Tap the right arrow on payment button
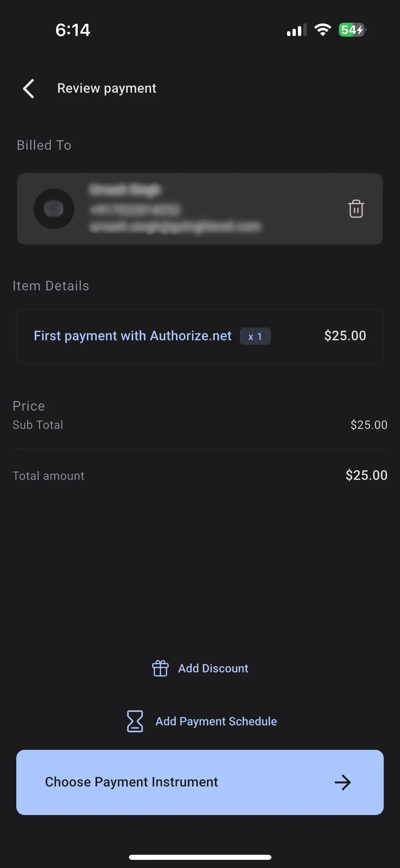Image resolution: width=400 pixels, height=868 pixels. point(343,782)
